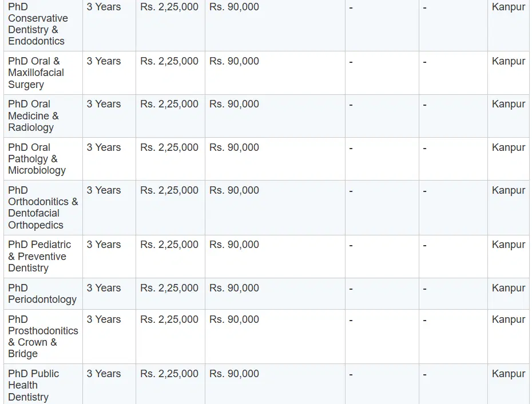Click the PhD Periodontology course name
This screenshot has width=532, height=404.
tap(42, 294)
